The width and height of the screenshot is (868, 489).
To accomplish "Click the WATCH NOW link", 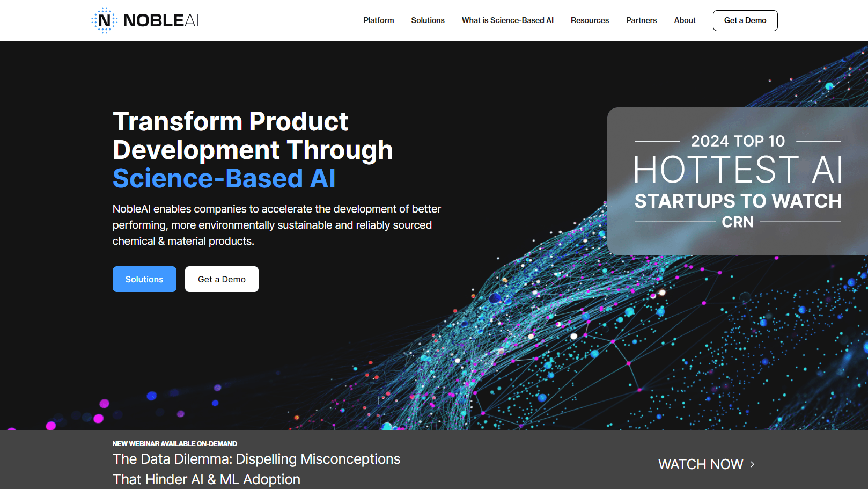I will [x=701, y=464].
